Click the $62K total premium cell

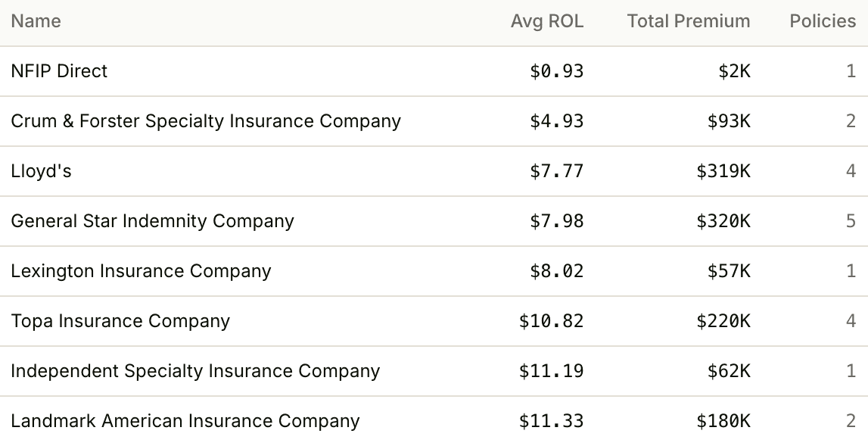tap(729, 371)
